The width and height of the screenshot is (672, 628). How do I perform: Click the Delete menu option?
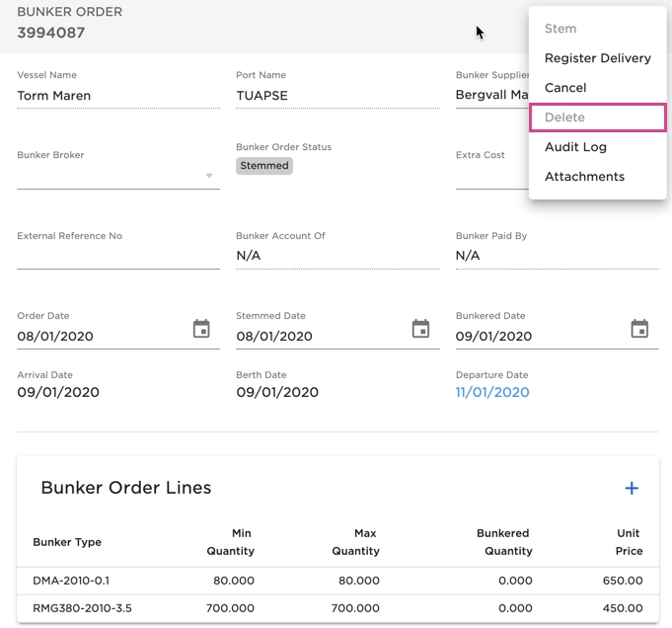[x=565, y=118]
